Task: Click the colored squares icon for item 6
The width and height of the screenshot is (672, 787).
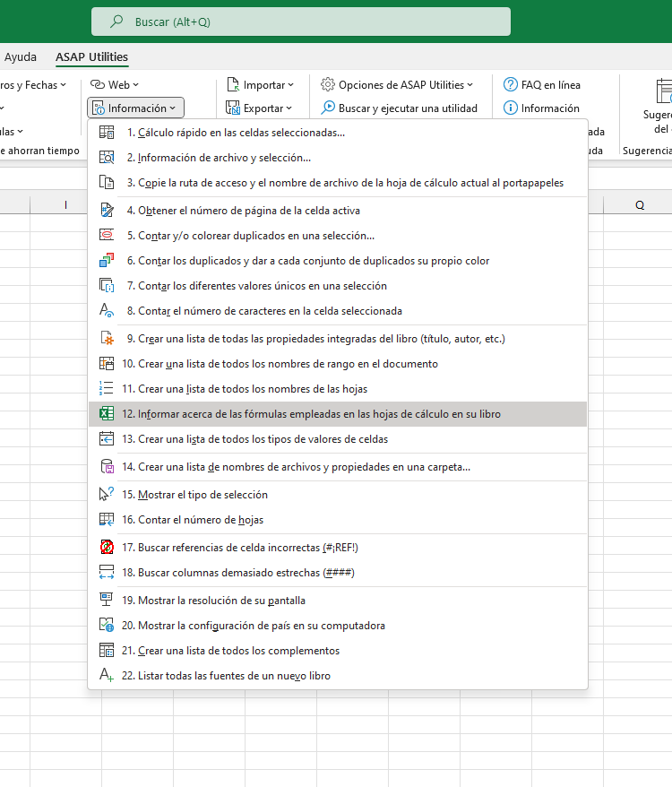Action: [x=107, y=261]
